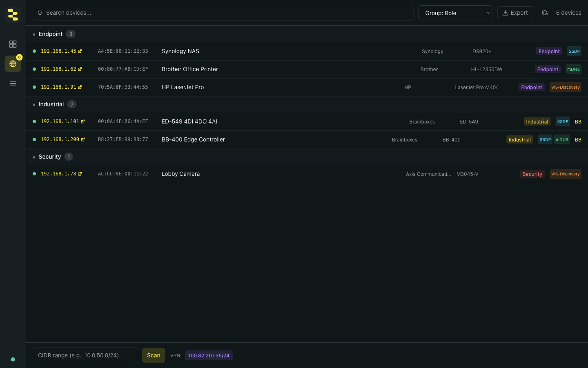Click the mDNS tag on BB-400 row
The image size is (588, 368).
pos(562,139)
